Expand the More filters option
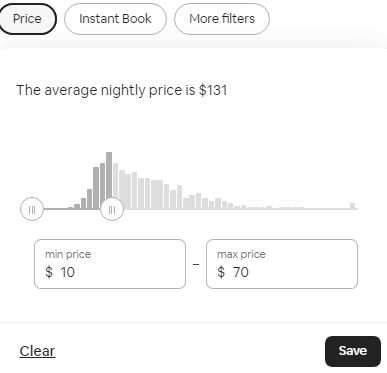 pos(222,19)
